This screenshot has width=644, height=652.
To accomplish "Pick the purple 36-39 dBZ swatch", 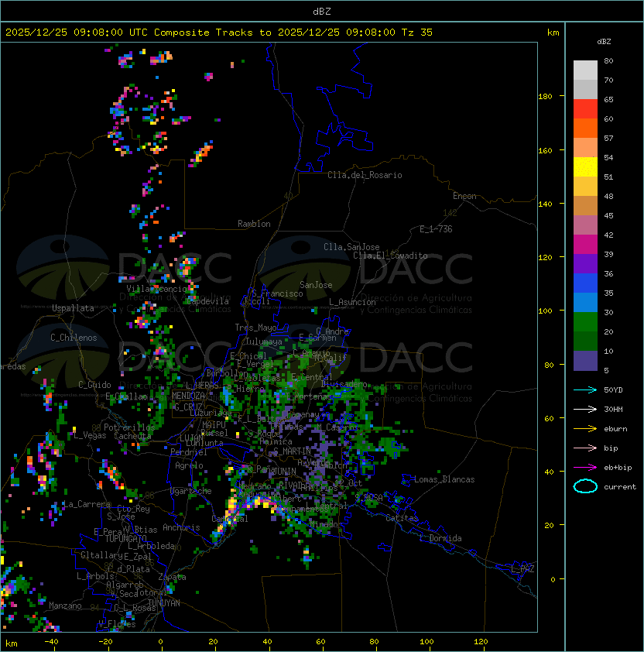I will [x=585, y=263].
